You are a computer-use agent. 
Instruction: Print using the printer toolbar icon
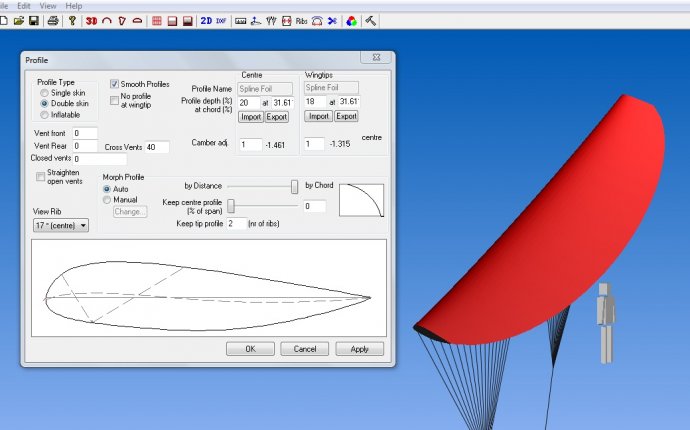pyautogui.click(x=53, y=21)
